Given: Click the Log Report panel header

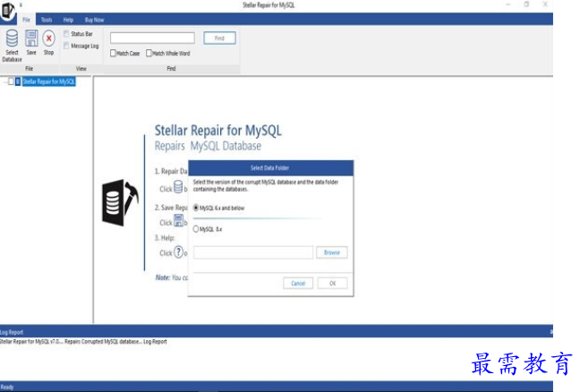Looking at the screenshot, I should click(277, 332).
